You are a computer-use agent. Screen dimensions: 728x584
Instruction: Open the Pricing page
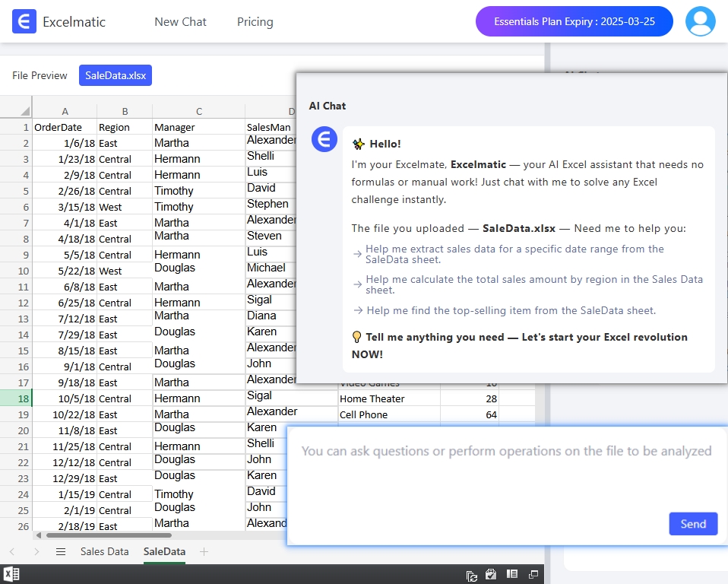(255, 22)
